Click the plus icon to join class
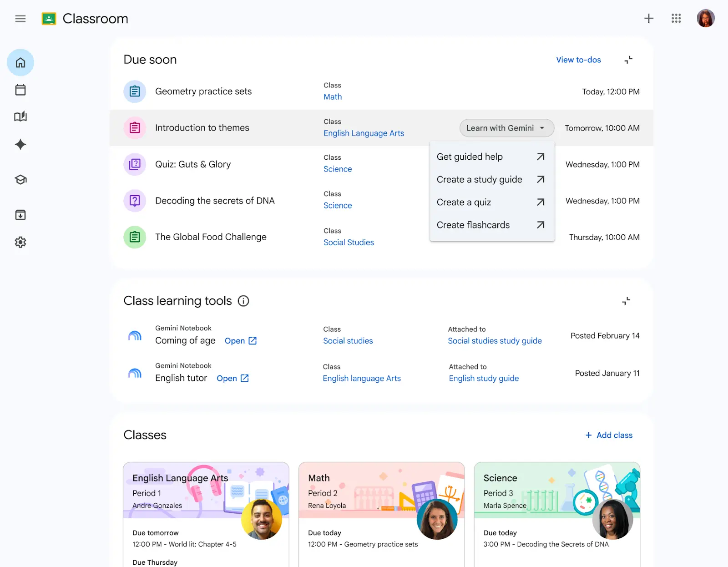 point(649,18)
